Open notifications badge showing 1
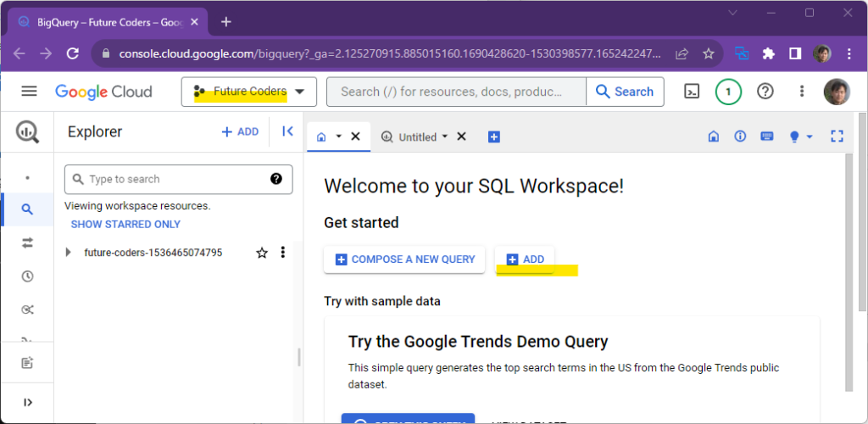Viewport: 868px width, 424px height. click(x=728, y=92)
